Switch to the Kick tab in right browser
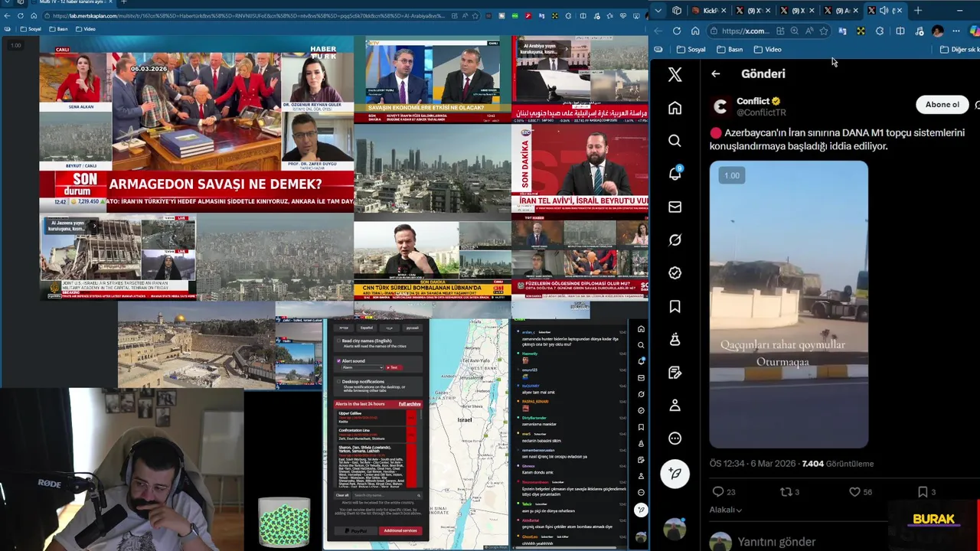The height and width of the screenshot is (551, 980). point(709,10)
